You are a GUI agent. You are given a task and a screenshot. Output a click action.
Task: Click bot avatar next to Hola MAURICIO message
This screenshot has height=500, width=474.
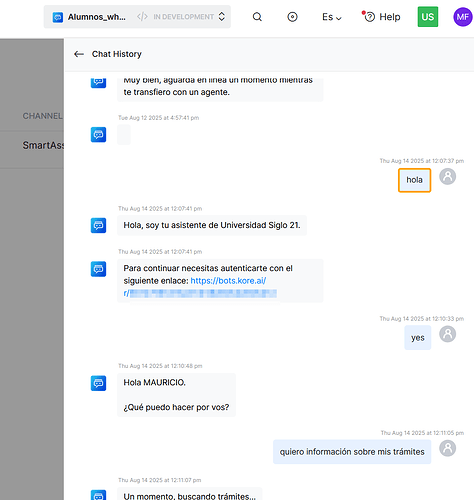click(x=98, y=383)
